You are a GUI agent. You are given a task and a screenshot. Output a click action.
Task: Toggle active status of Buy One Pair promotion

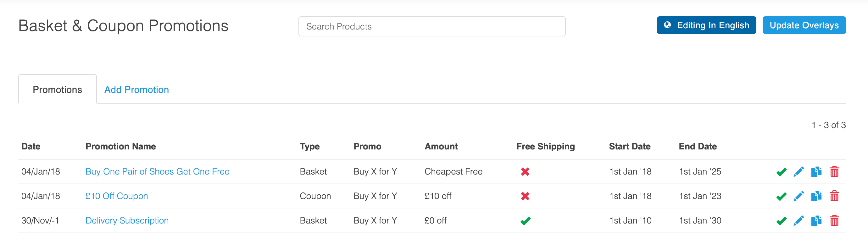click(x=781, y=172)
